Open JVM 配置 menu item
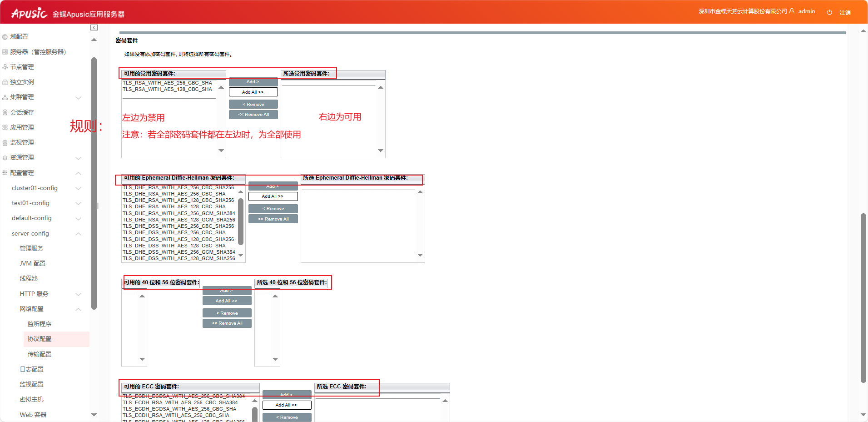Image resolution: width=868 pixels, height=422 pixels. point(32,263)
